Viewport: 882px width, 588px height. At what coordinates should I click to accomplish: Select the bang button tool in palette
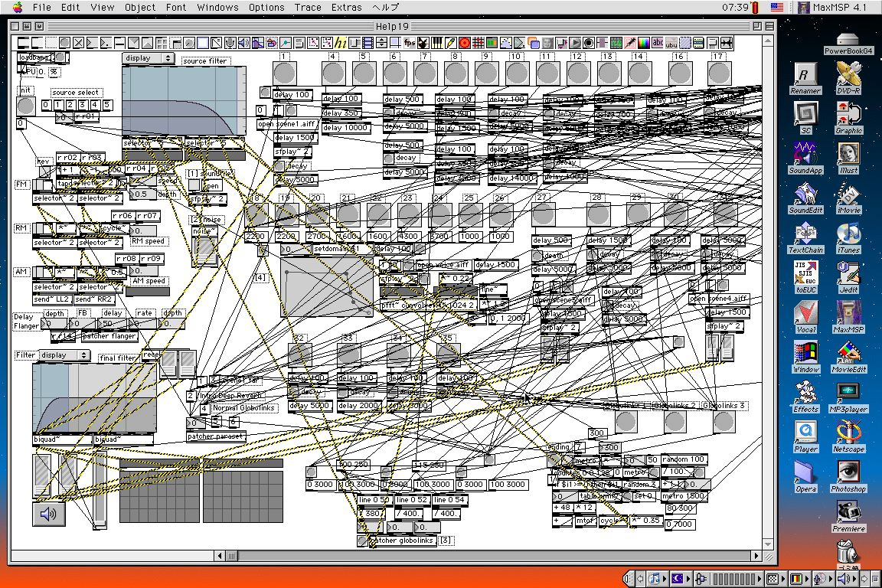tap(64, 43)
